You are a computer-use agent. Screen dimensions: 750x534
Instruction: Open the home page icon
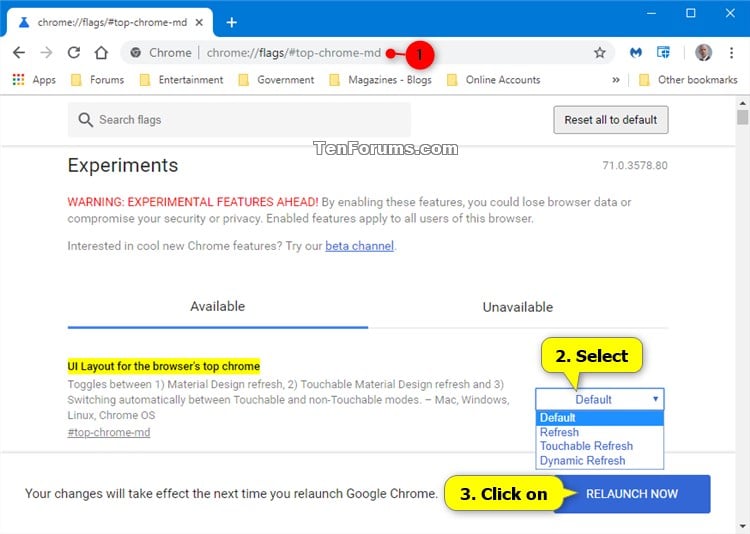pyautogui.click(x=101, y=52)
